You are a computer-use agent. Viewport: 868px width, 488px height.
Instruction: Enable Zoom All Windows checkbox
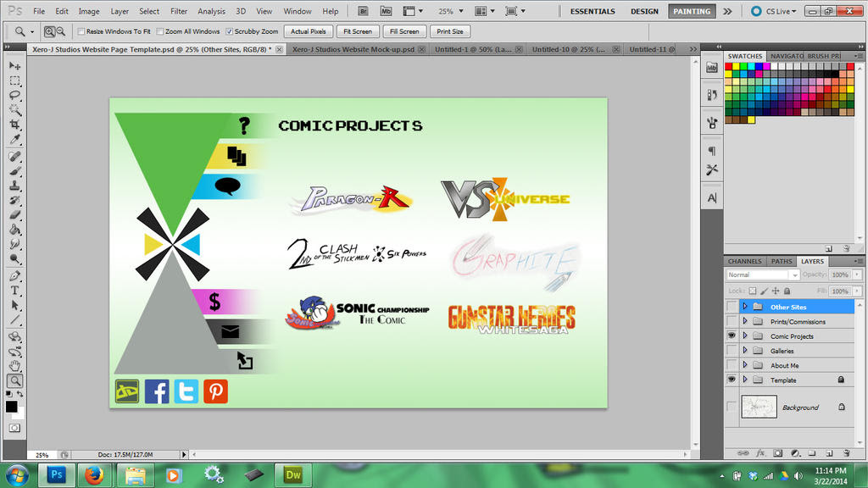[160, 31]
